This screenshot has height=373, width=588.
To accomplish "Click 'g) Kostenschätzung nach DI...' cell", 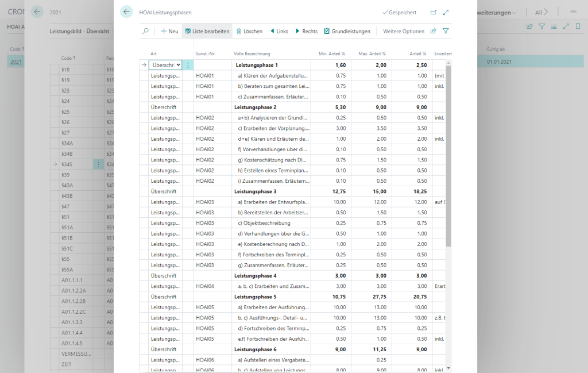I will [x=271, y=160].
